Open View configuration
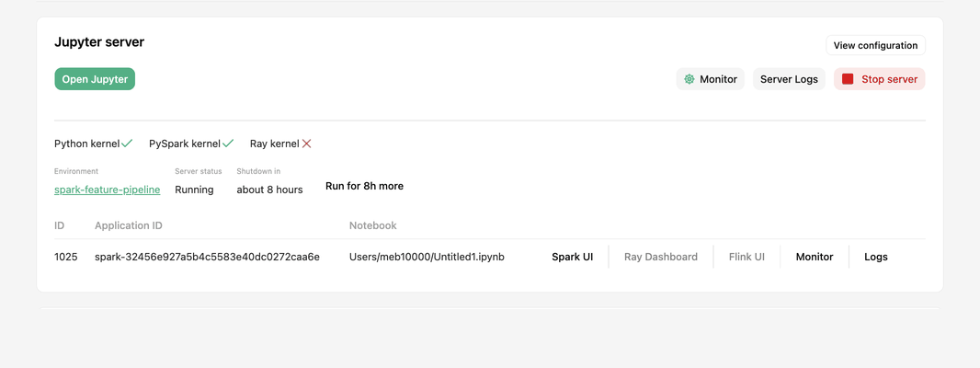980x368 pixels. (875, 45)
